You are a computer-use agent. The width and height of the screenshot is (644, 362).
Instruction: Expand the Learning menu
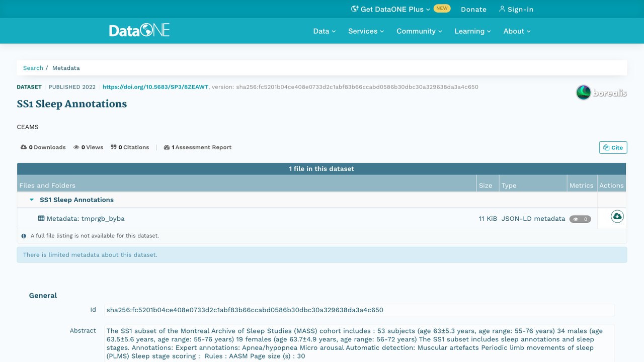472,31
